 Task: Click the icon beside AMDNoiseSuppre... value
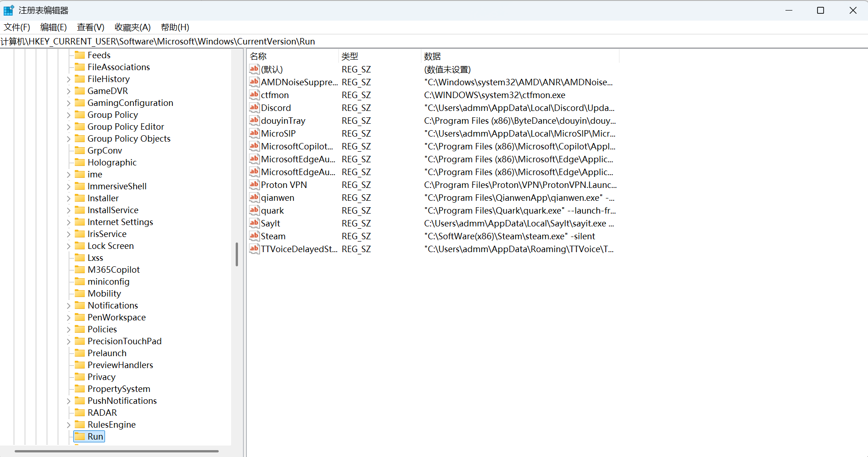tap(254, 82)
